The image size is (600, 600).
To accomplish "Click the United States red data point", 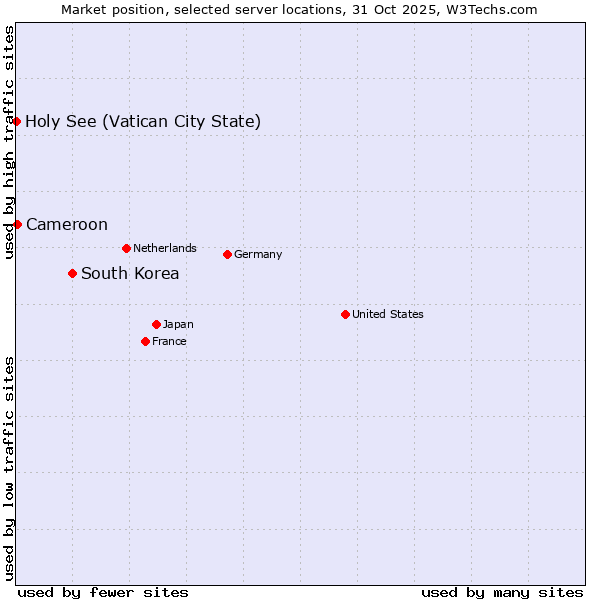I will click(x=345, y=314).
